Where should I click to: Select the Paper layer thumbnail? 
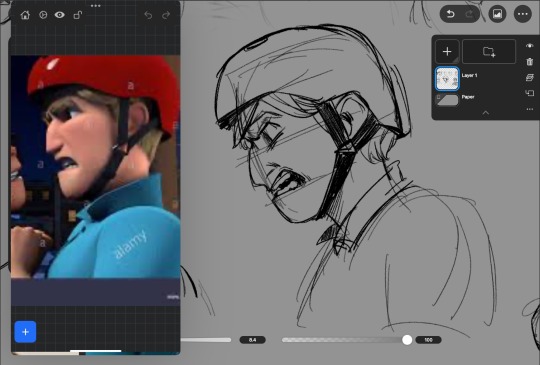tap(447, 100)
